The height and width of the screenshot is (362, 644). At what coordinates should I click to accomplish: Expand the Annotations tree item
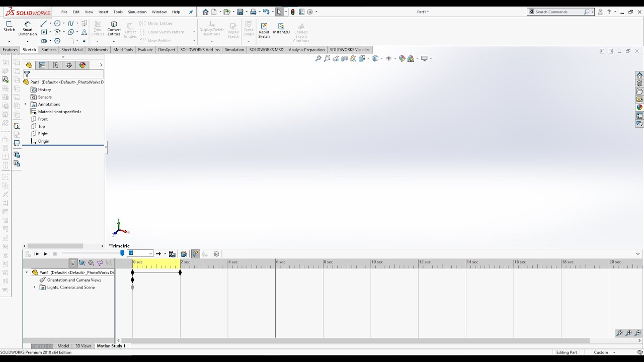[x=25, y=104]
